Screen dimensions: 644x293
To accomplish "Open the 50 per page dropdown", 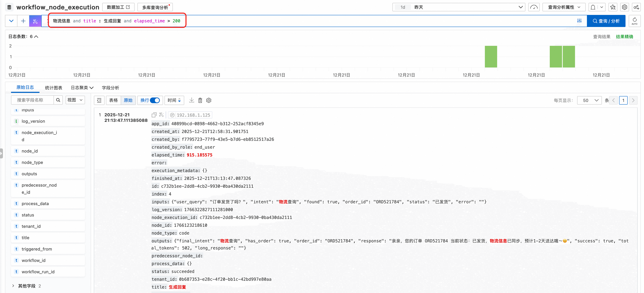I will tap(589, 100).
